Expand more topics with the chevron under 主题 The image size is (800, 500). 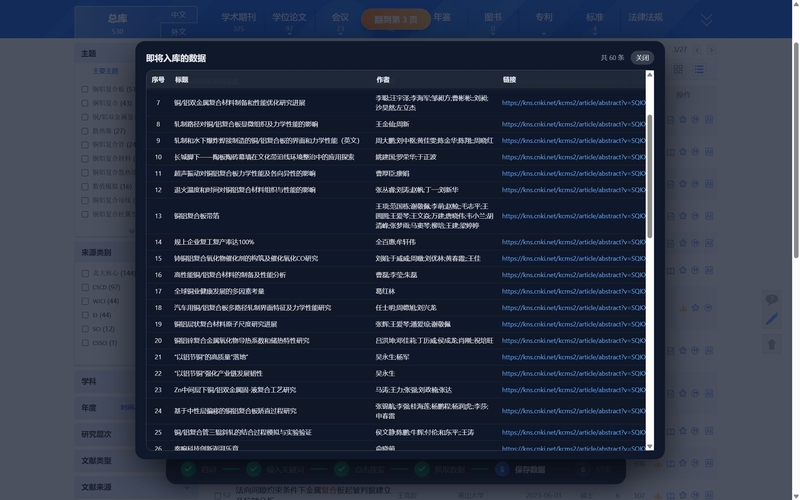pos(131,231)
